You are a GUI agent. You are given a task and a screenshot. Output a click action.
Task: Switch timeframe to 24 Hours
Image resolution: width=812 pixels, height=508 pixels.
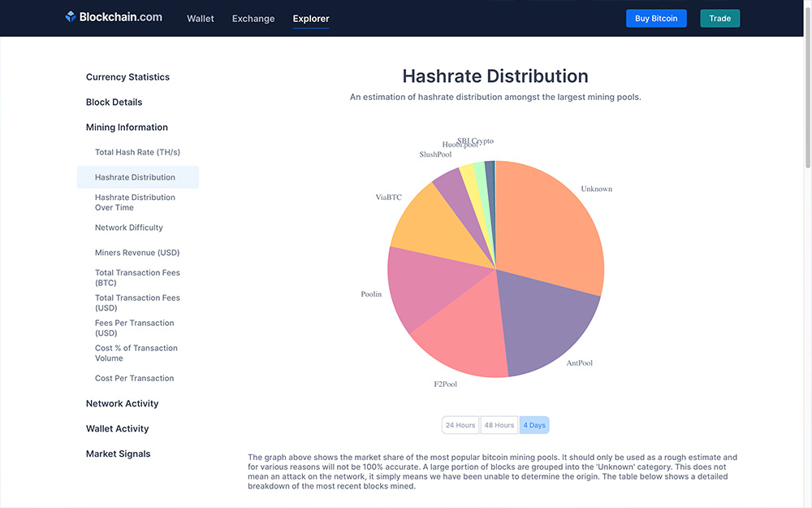pos(460,425)
